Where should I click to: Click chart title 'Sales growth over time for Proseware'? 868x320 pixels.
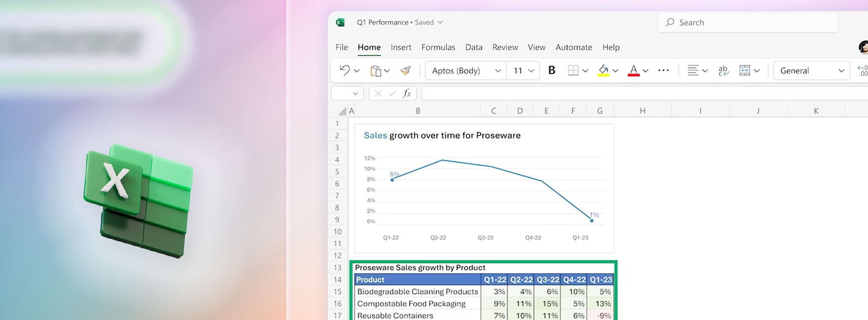coord(442,136)
